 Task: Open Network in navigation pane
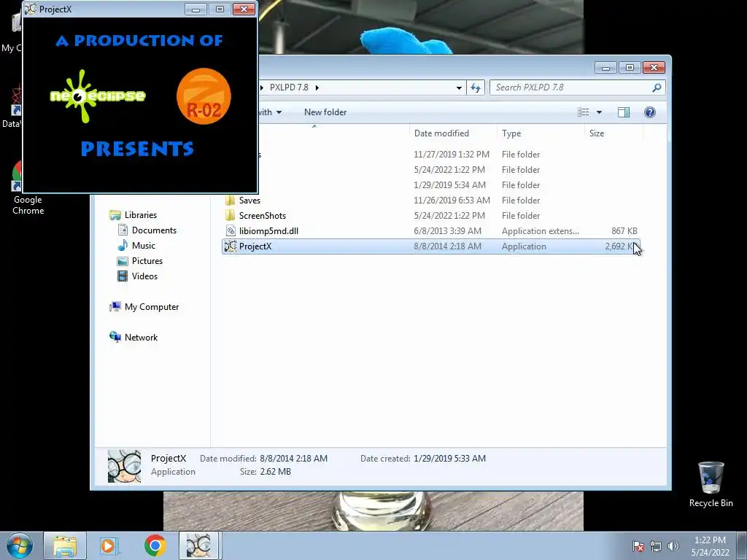click(x=141, y=337)
